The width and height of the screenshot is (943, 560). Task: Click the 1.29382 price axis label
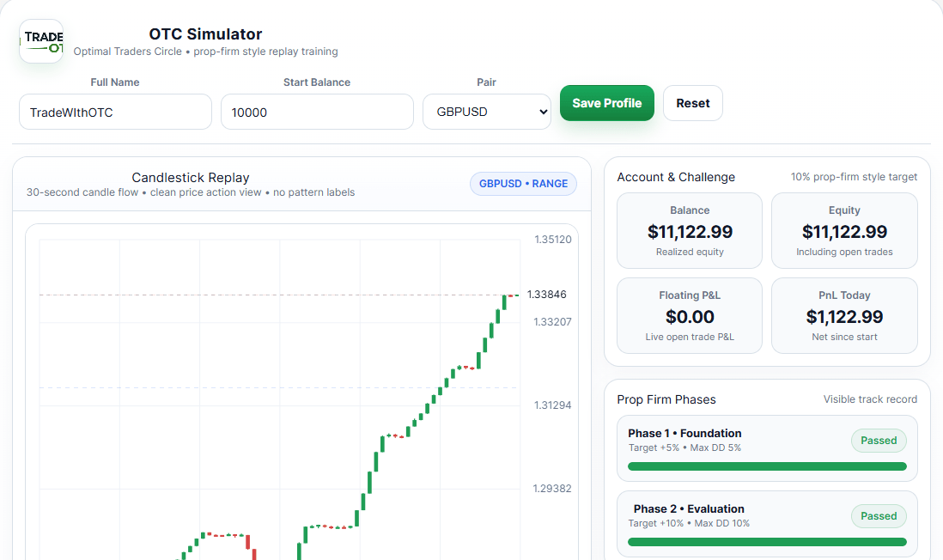tap(552, 489)
